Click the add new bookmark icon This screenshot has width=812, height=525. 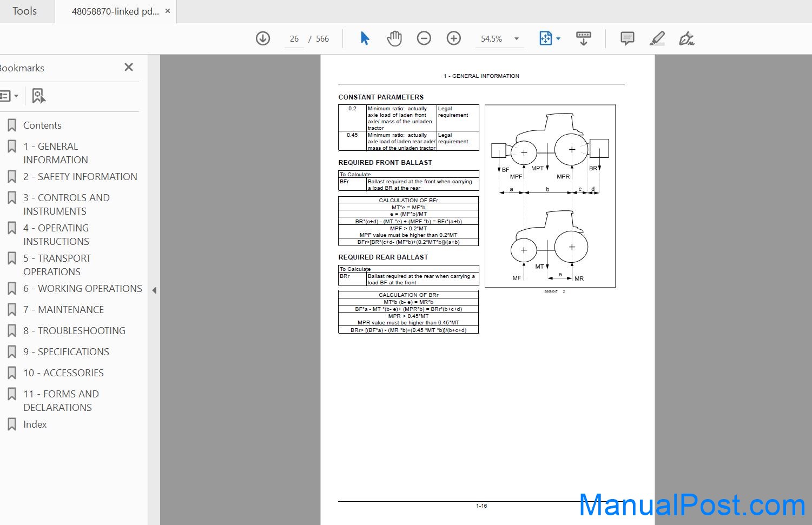pyautogui.click(x=38, y=96)
